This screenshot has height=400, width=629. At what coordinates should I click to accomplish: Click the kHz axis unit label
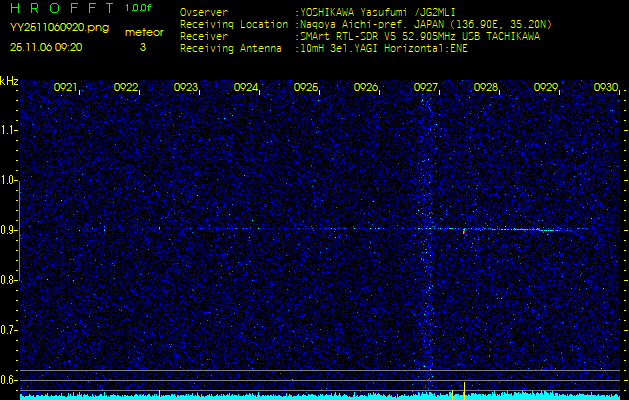9,82
